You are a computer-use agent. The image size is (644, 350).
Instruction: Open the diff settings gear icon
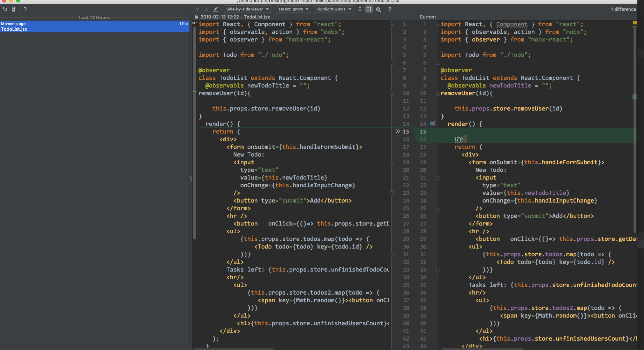[x=379, y=9]
